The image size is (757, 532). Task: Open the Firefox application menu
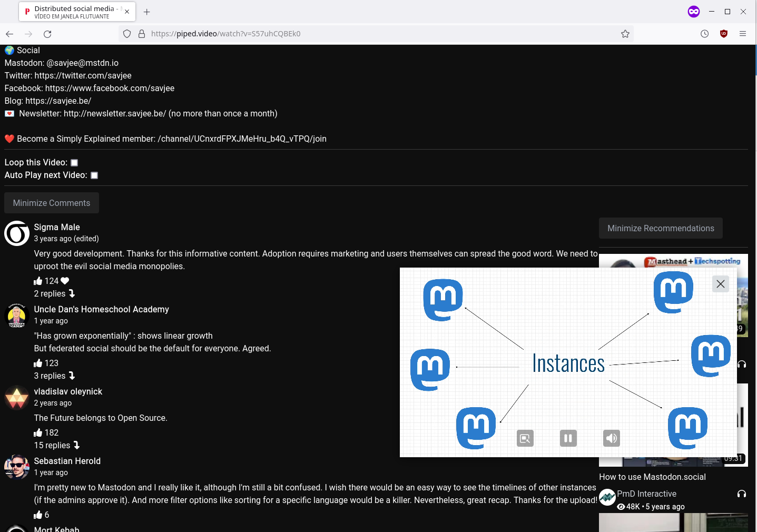742,34
